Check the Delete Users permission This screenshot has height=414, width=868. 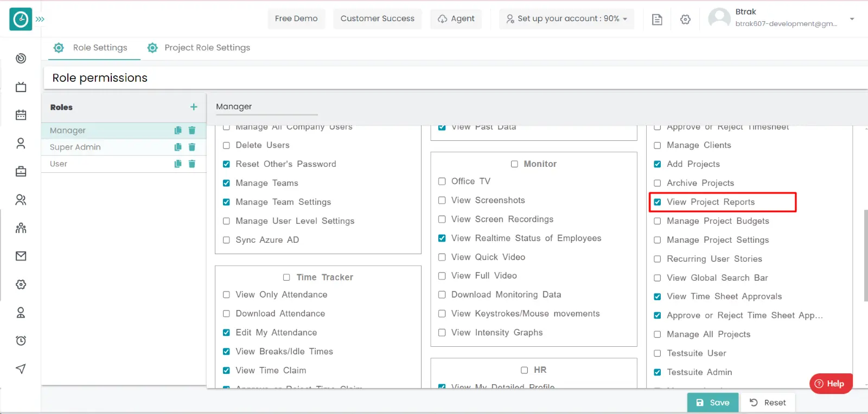click(226, 145)
